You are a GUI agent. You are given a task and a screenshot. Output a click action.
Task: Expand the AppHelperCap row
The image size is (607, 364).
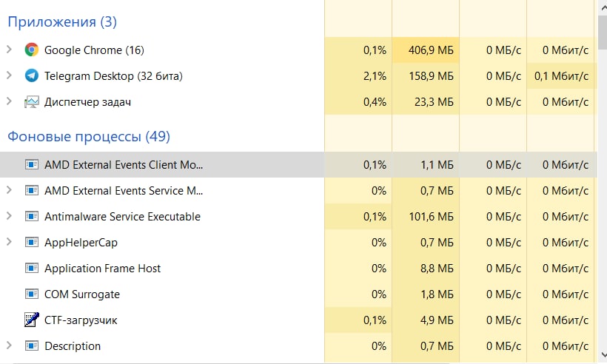10,242
